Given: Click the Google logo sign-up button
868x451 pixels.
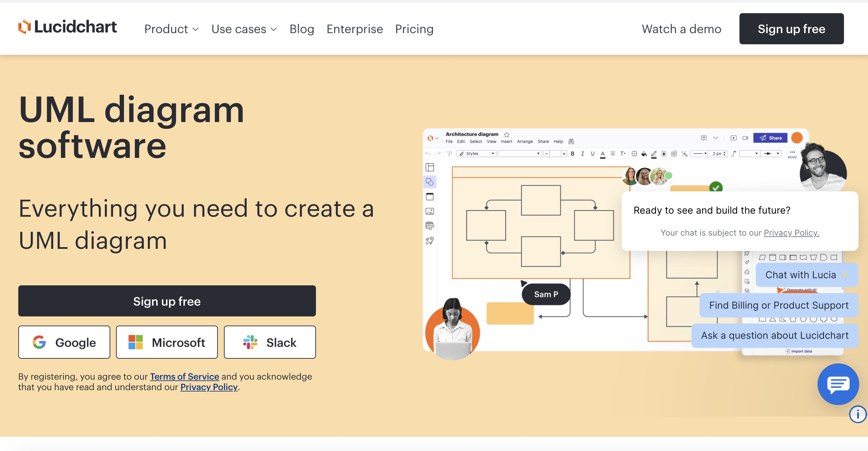Looking at the screenshot, I should 64,342.
